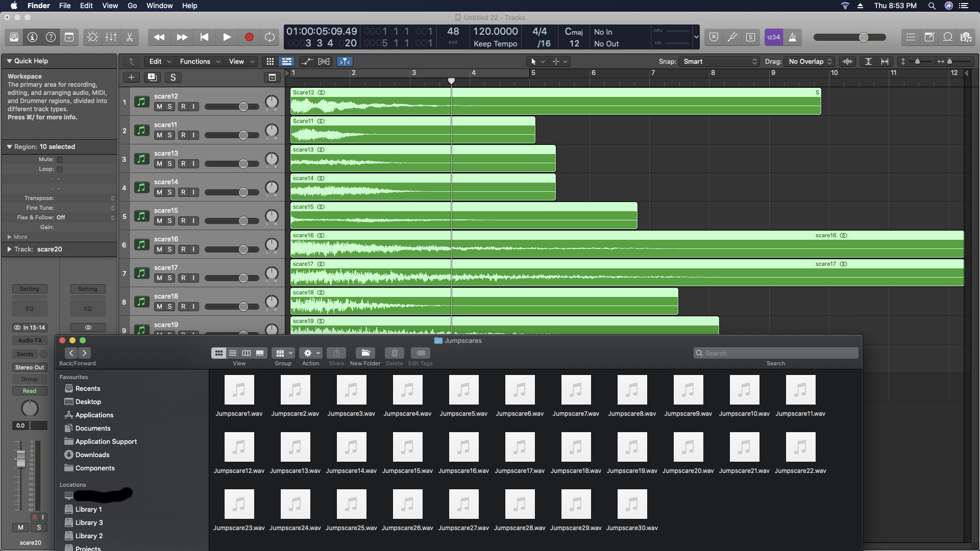Tick the Loop checkbox in Region inspector
Image resolution: width=980 pixels, height=551 pixels.
pyautogui.click(x=60, y=169)
